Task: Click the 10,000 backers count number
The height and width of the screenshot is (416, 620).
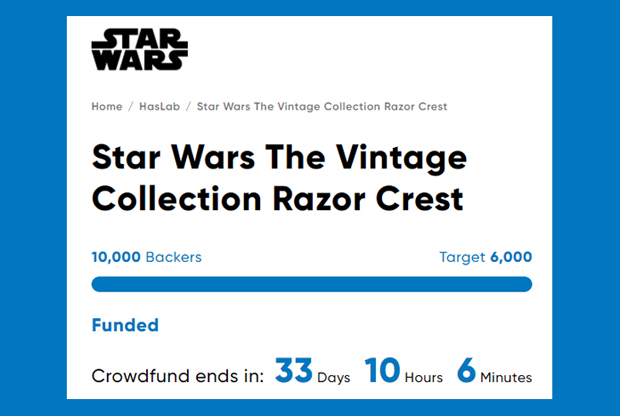Action: 116,257
